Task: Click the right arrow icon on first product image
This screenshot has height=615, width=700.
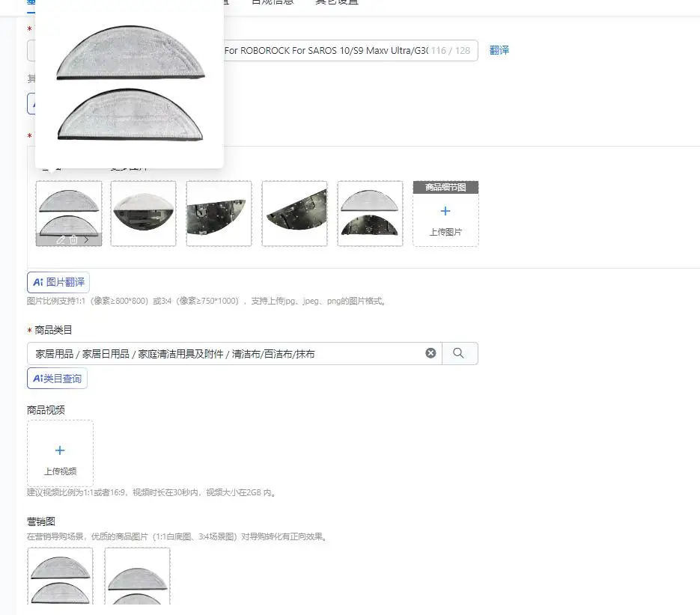Action: (x=86, y=239)
